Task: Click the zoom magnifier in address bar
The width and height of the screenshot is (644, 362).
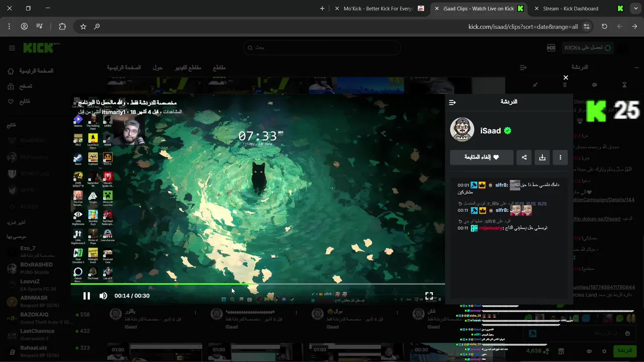Action: tap(97, 27)
